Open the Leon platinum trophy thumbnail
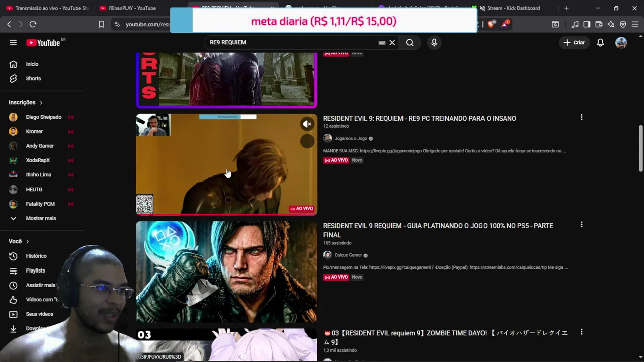This screenshot has height=362, width=644. [x=226, y=272]
